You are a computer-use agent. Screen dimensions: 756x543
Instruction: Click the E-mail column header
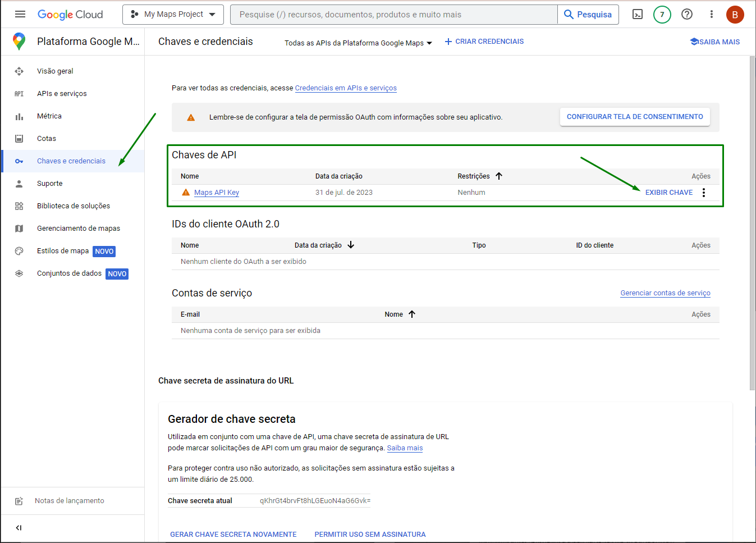[190, 314]
